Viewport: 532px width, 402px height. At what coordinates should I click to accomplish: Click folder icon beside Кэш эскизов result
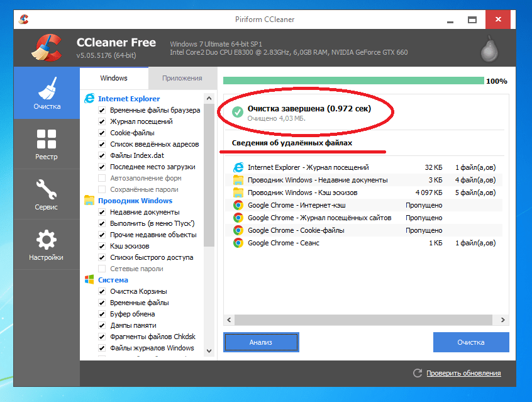[x=238, y=193]
